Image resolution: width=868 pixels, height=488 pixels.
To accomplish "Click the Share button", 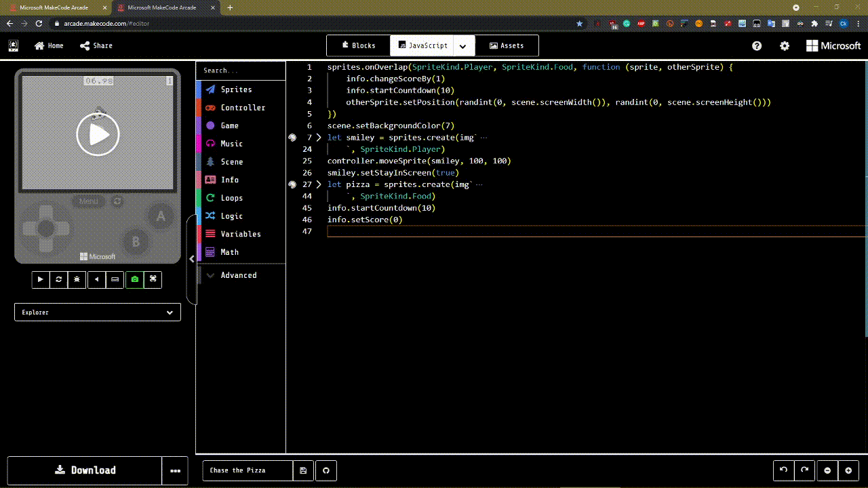I will pos(96,45).
